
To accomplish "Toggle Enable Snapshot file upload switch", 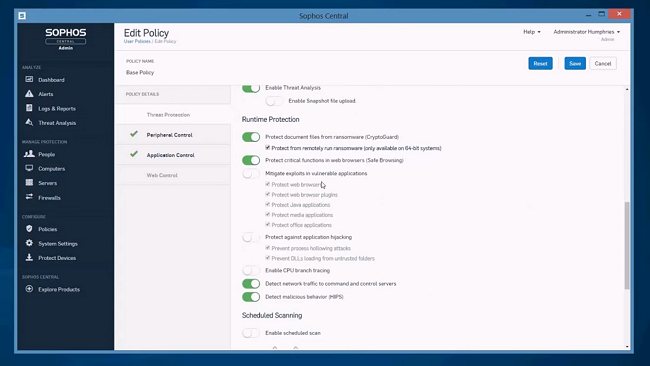I will (274, 101).
